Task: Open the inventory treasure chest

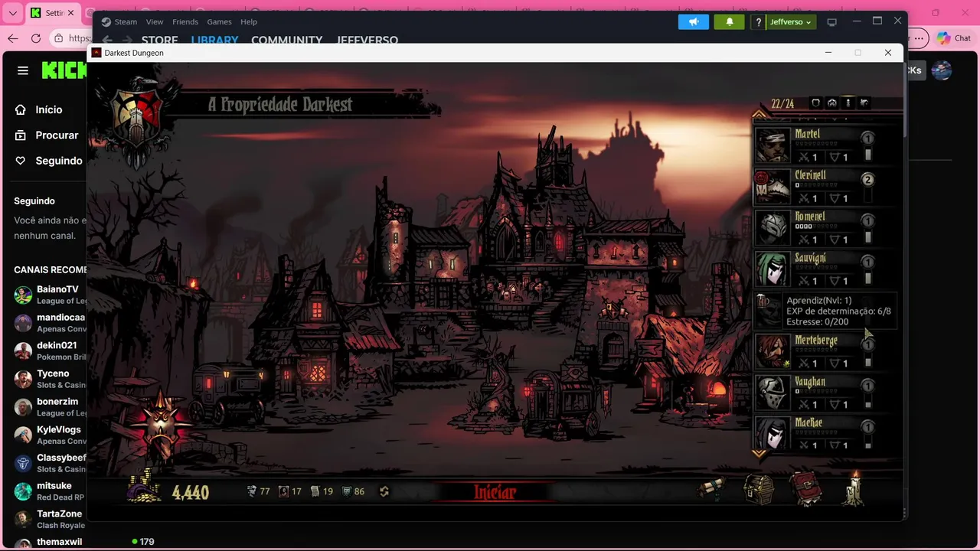Action: click(x=759, y=488)
